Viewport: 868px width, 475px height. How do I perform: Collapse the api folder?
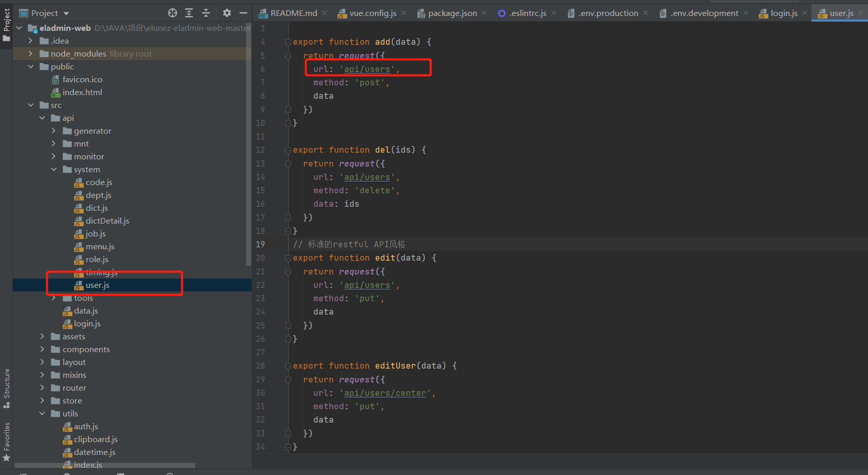click(x=42, y=118)
